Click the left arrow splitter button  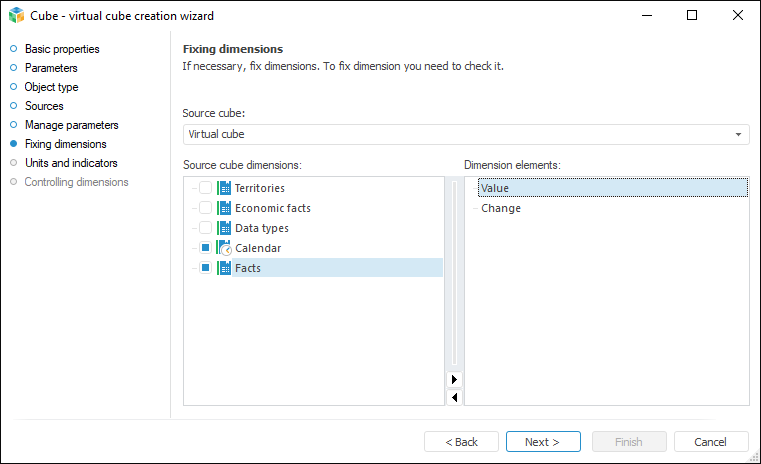[x=454, y=397]
